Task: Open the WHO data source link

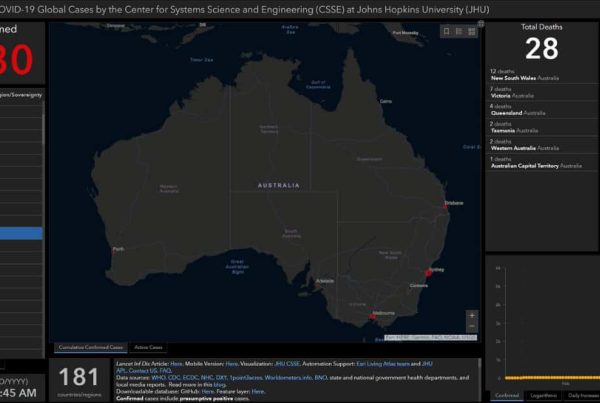Action: 158,377
